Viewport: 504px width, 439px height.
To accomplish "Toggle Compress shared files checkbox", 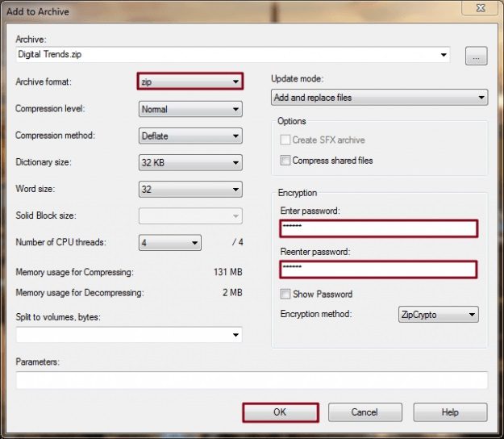I will (285, 161).
